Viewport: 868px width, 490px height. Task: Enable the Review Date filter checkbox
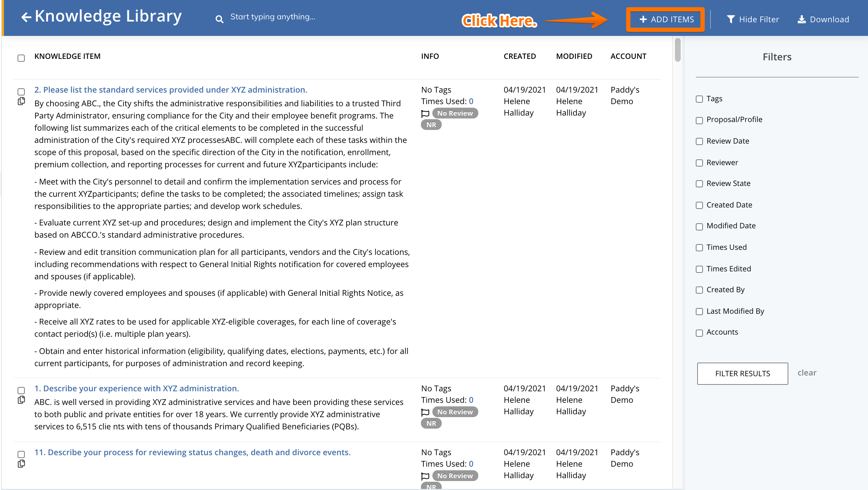[699, 141]
